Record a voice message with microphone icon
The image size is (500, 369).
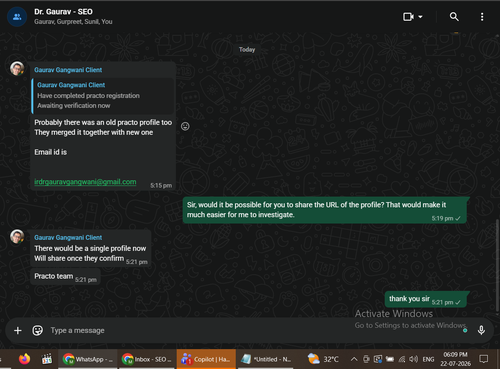tap(481, 330)
